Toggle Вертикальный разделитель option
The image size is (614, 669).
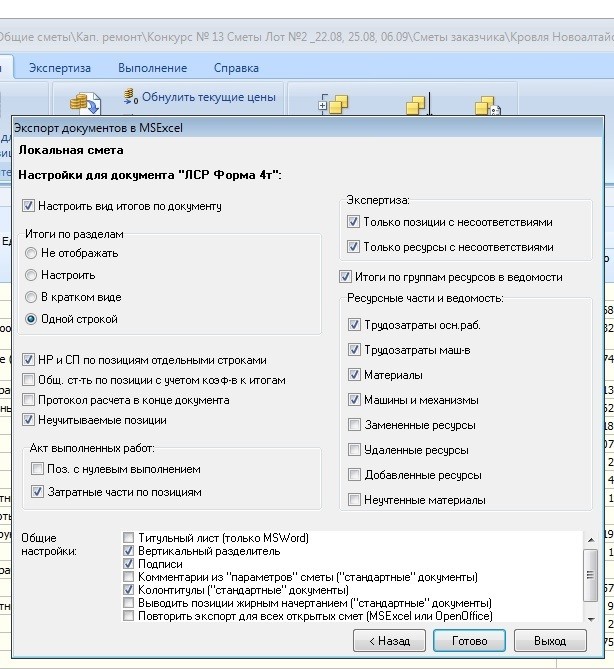point(128,551)
